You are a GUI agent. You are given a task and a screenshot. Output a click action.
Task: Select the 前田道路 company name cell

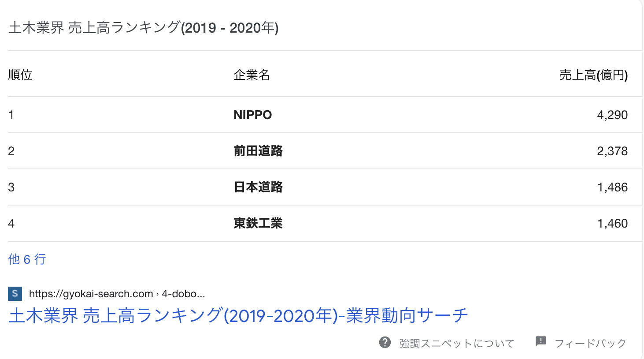tap(258, 151)
